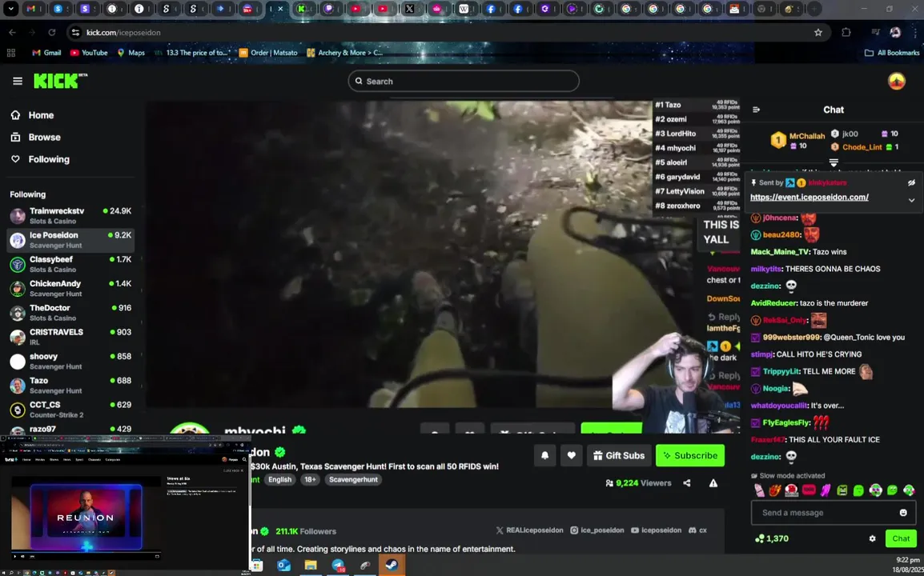Open File Explorer from the taskbar
The width and height of the screenshot is (924, 576).
click(x=311, y=565)
